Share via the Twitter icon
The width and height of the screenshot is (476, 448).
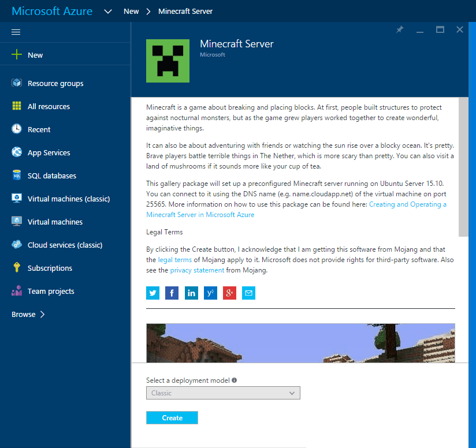pos(153,293)
